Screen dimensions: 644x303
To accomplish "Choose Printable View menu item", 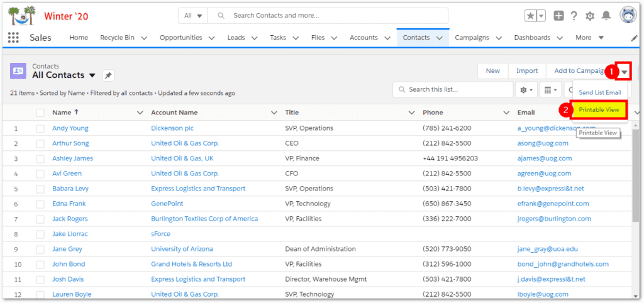I will coord(599,109).
